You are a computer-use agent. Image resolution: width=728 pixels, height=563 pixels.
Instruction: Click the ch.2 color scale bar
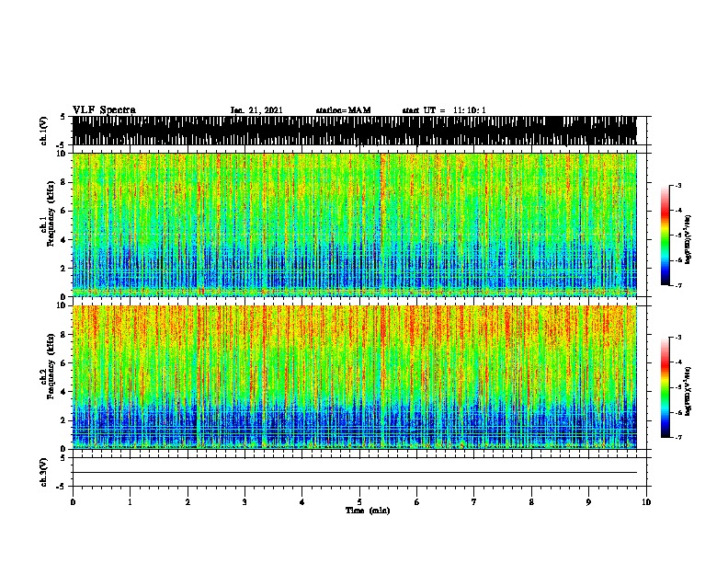pos(665,387)
